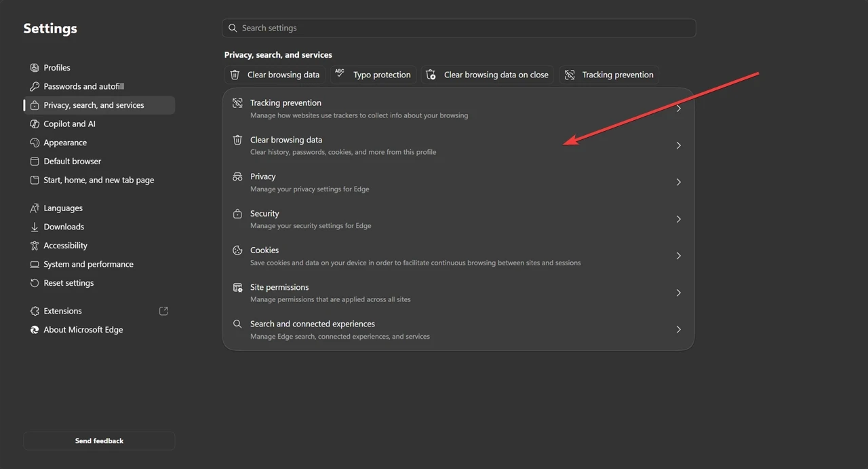Select Copilot and AI in sidebar
The image size is (868, 469).
99,124
